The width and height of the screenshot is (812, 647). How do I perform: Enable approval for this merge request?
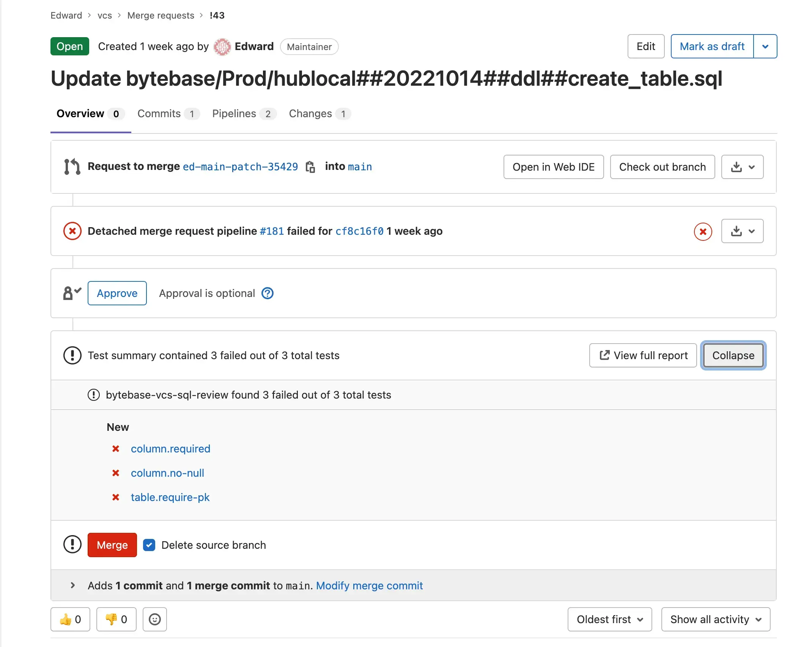(117, 293)
